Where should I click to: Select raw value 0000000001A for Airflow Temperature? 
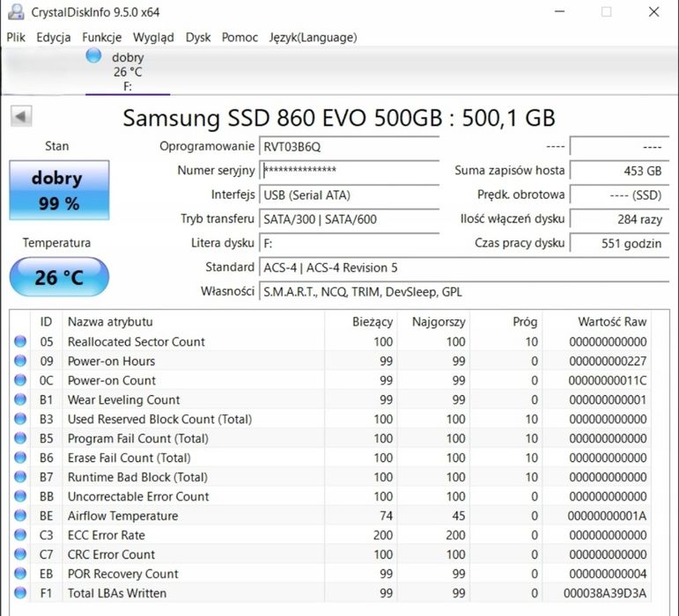(x=607, y=516)
